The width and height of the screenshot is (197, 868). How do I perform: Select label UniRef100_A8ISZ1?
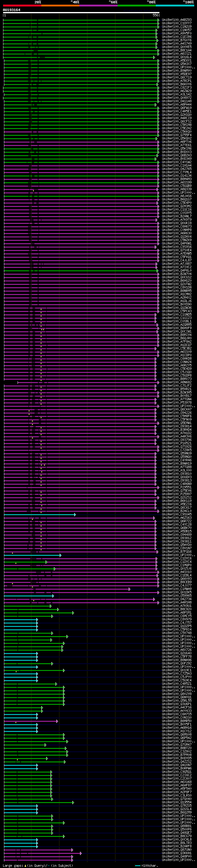point(177,54)
